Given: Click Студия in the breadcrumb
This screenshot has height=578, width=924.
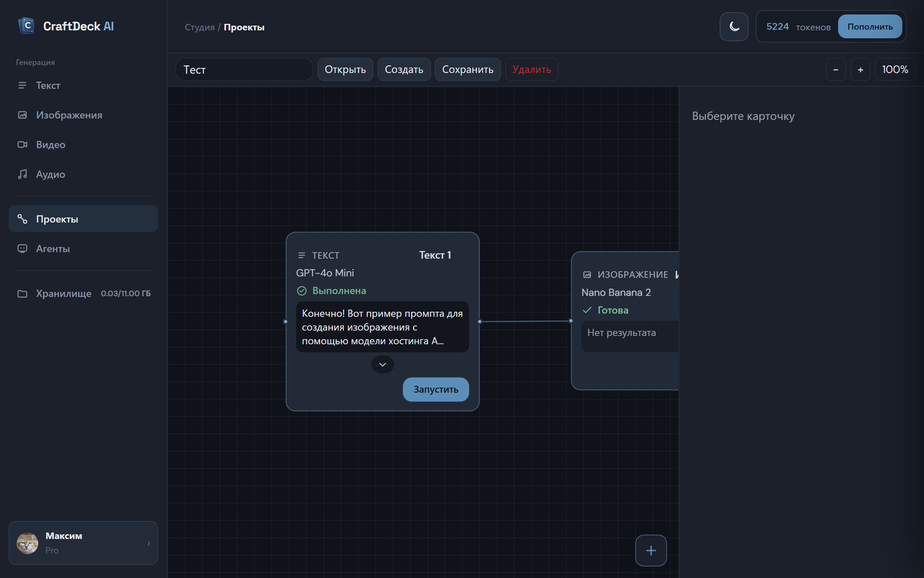Looking at the screenshot, I should click(x=200, y=27).
